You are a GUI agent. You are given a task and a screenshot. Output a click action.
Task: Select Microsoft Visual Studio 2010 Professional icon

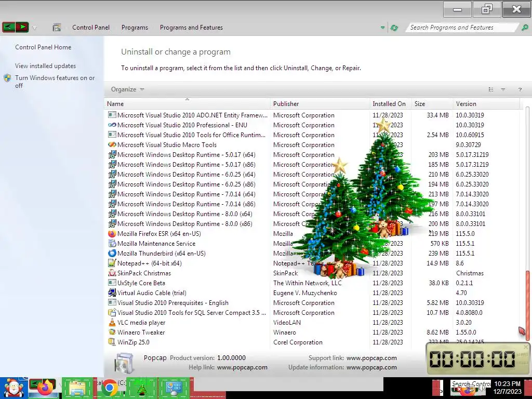pyautogui.click(x=112, y=125)
